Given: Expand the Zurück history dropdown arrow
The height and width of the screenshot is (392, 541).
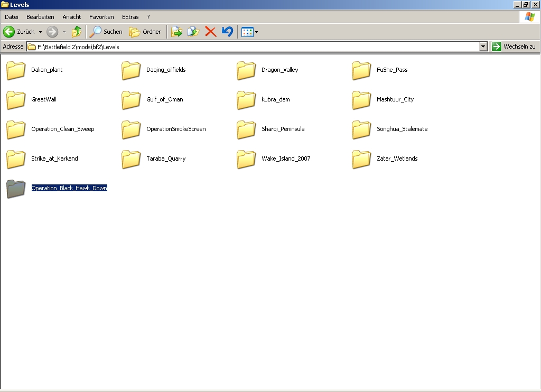Looking at the screenshot, I should [x=40, y=32].
